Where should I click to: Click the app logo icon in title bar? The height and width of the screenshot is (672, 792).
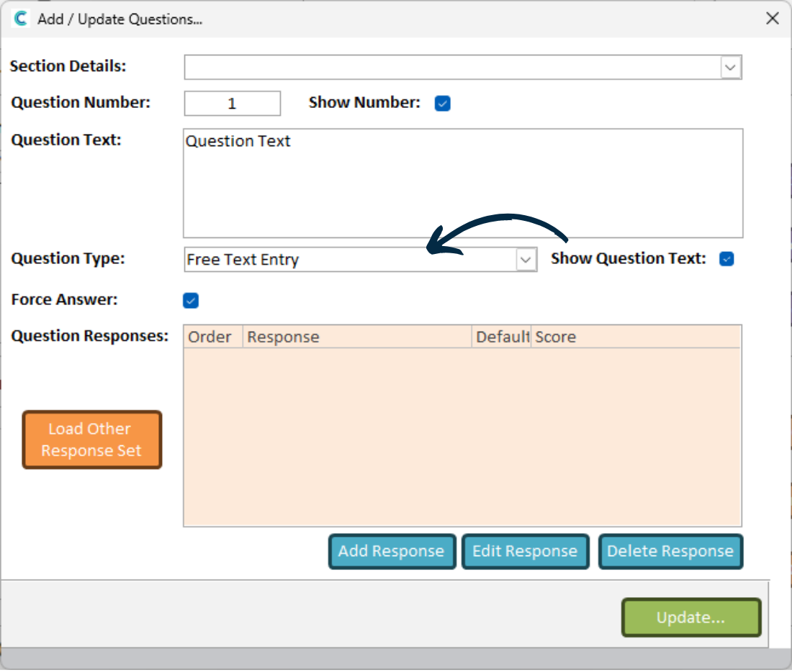pyautogui.click(x=21, y=19)
